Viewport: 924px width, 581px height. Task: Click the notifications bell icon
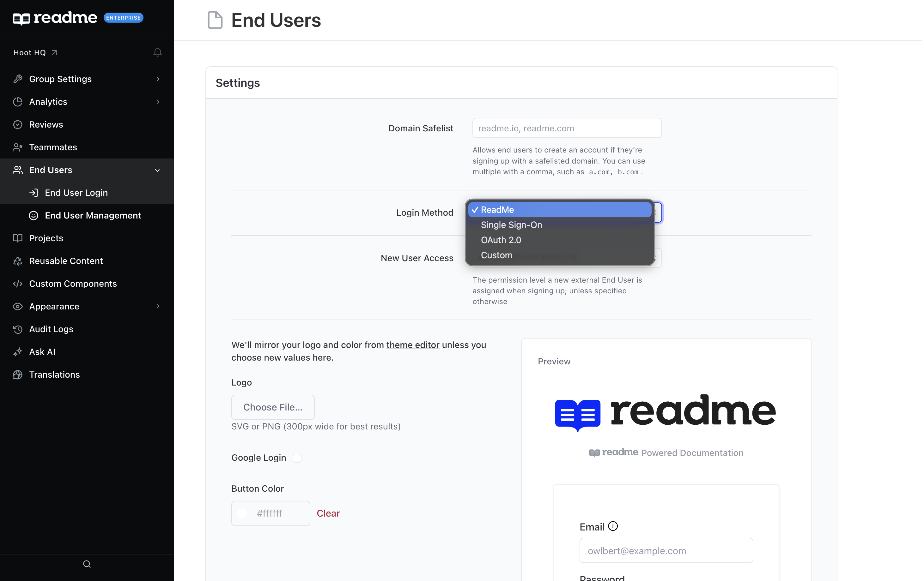pos(157,52)
